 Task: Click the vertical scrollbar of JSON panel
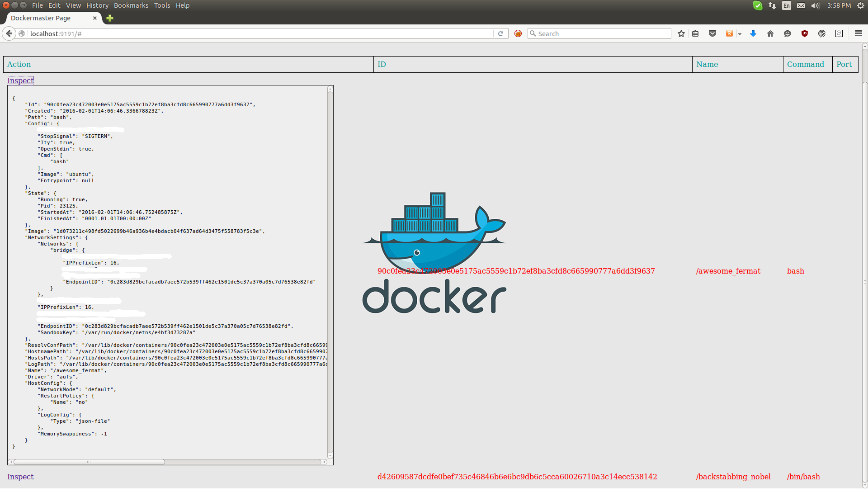point(330,271)
